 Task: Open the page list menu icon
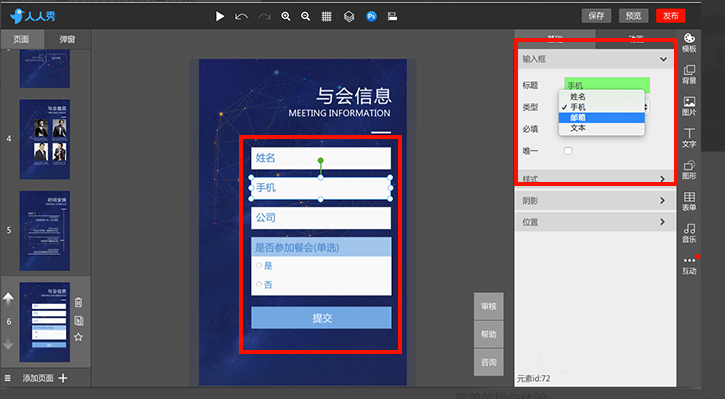tap(7, 378)
